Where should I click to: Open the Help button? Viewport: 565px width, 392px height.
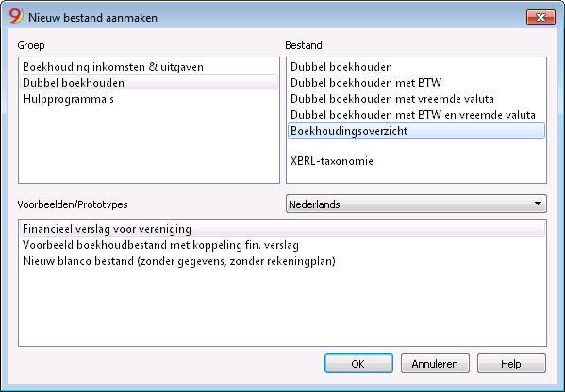[511, 364]
